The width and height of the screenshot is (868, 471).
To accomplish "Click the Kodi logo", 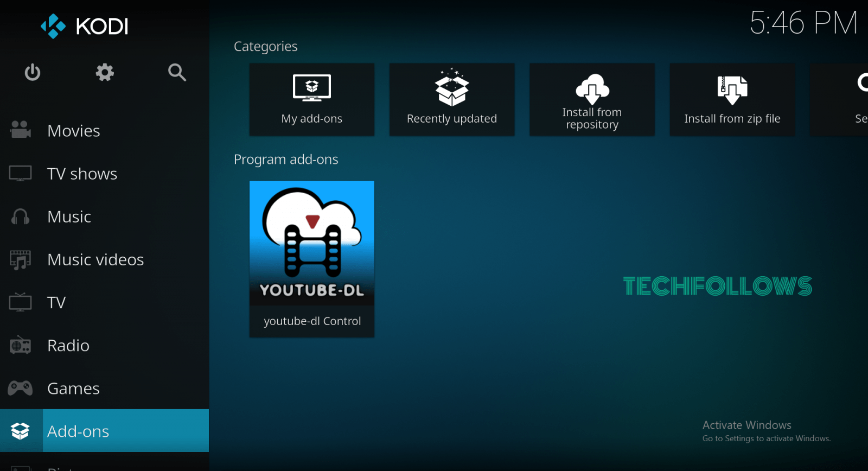I will [85, 26].
